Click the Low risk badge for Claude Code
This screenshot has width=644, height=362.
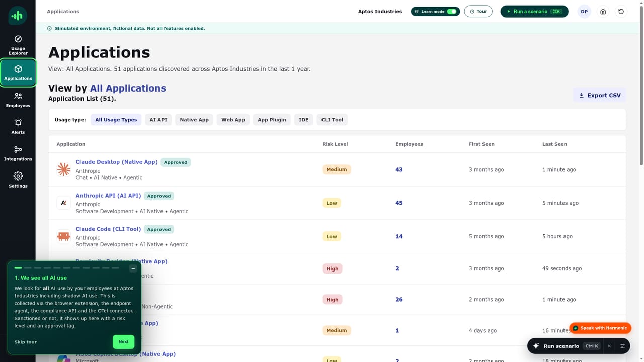[x=332, y=236]
